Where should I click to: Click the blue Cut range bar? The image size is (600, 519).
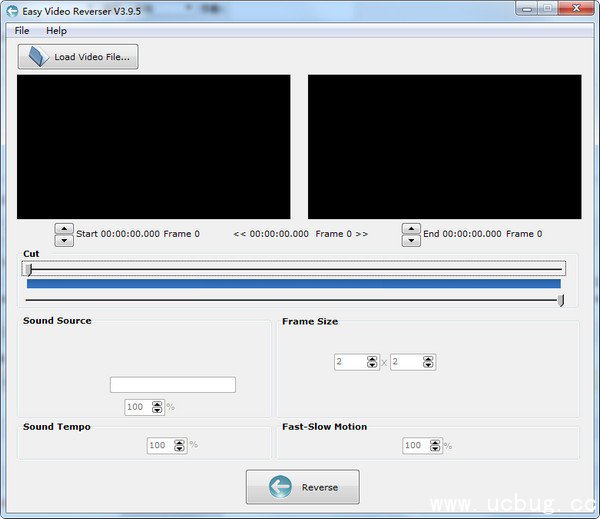294,284
